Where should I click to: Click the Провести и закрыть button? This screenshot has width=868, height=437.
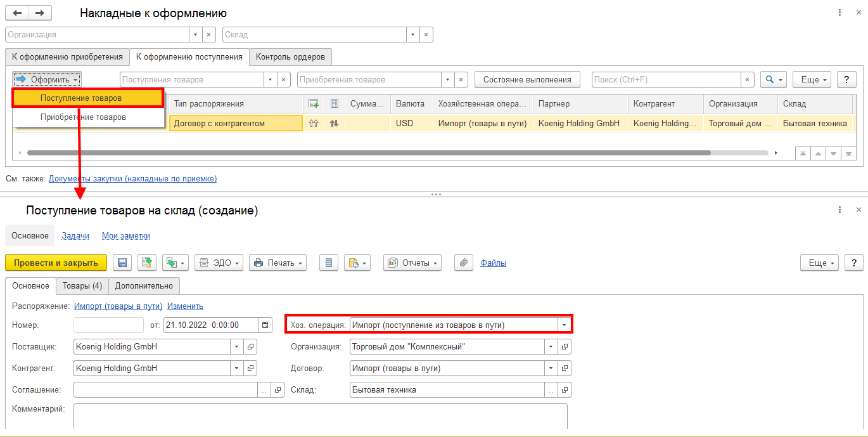[x=56, y=263]
